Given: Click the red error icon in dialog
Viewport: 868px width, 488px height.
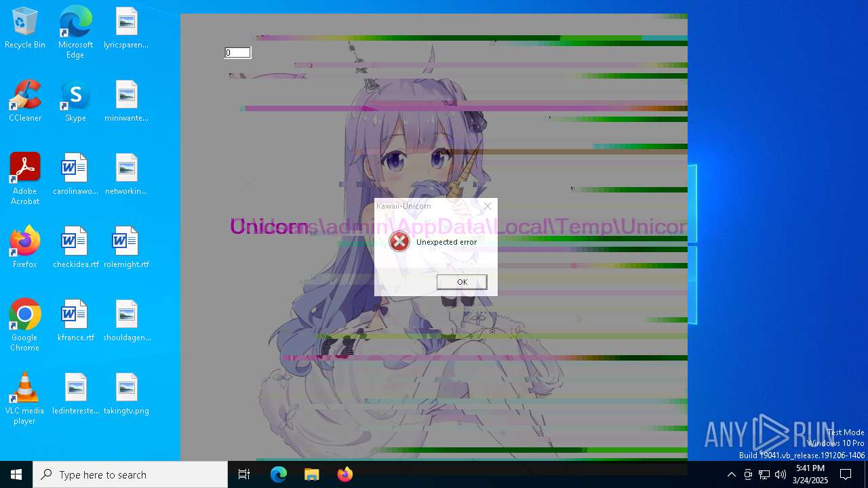Looking at the screenshot, I should pos(399,241).
